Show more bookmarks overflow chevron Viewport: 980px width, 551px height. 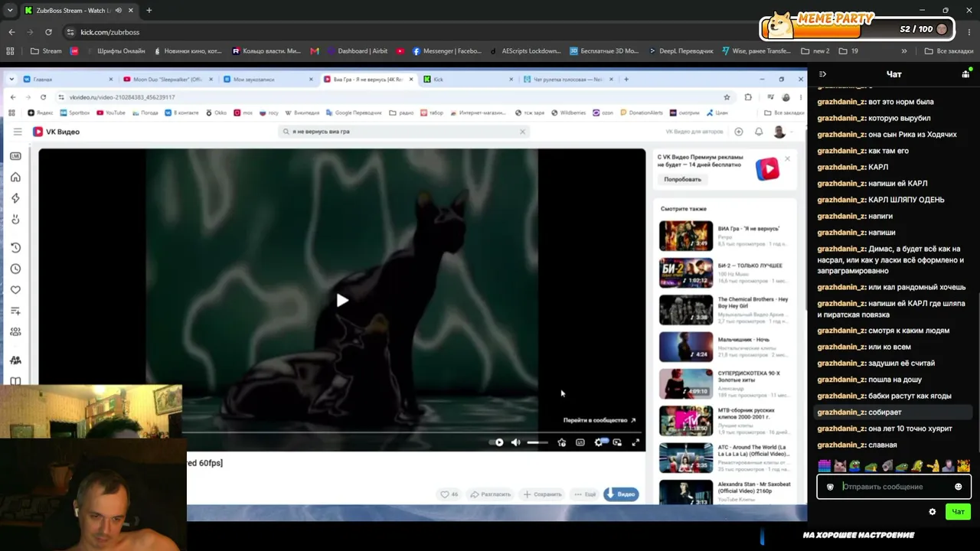[904, 51]
